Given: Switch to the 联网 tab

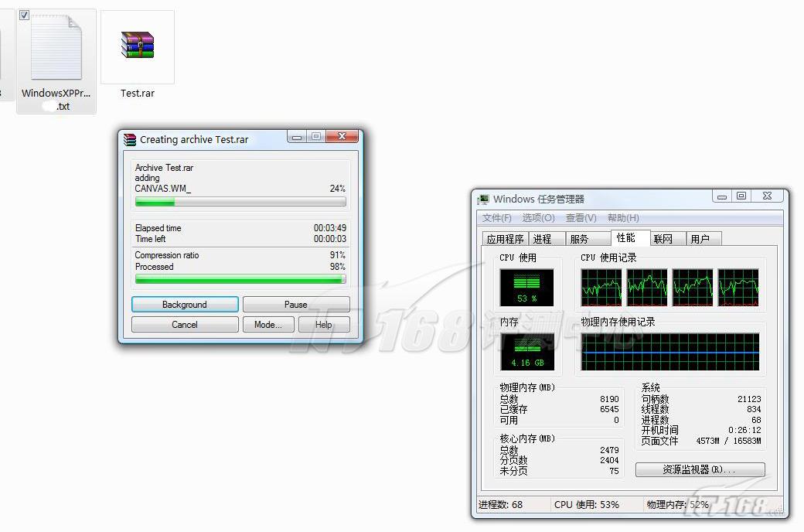Looking at the screenshot, I should click(663, 239).
